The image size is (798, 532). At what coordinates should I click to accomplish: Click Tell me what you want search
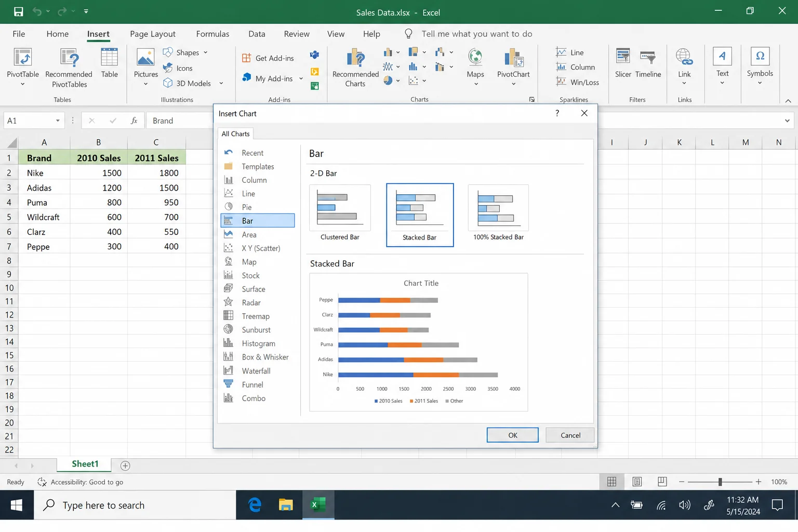click(476, 34)
